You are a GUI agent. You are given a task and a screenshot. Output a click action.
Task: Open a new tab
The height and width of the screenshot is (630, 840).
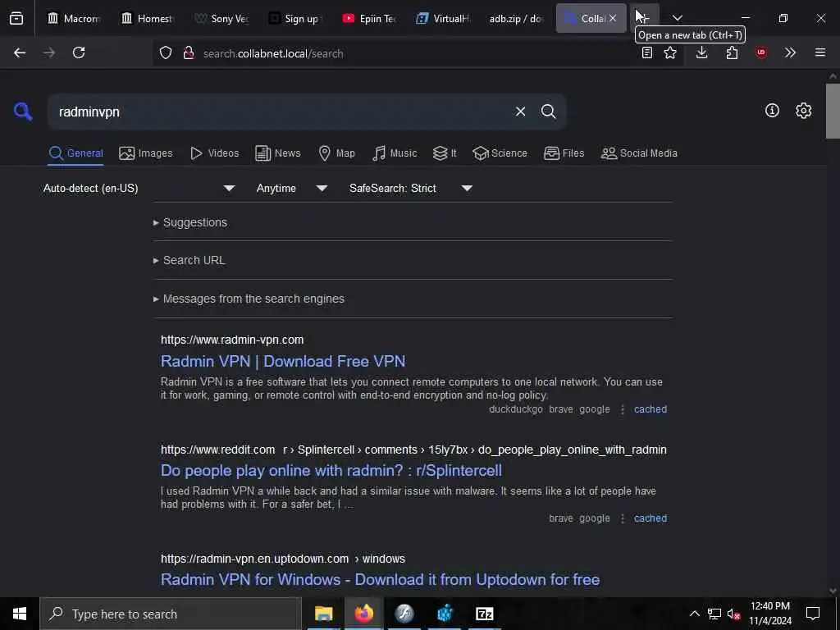coord(644,18)
